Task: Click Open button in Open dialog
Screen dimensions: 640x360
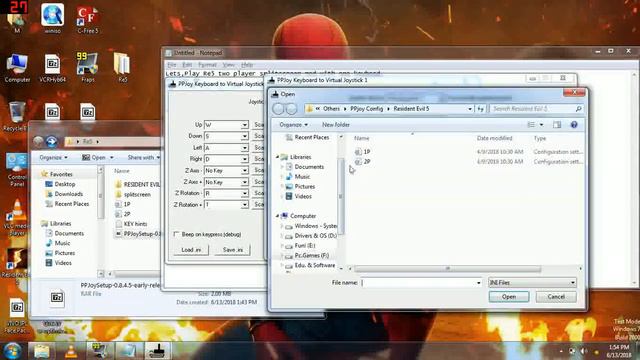Action: pyautogui.click(x=509, y=297)
